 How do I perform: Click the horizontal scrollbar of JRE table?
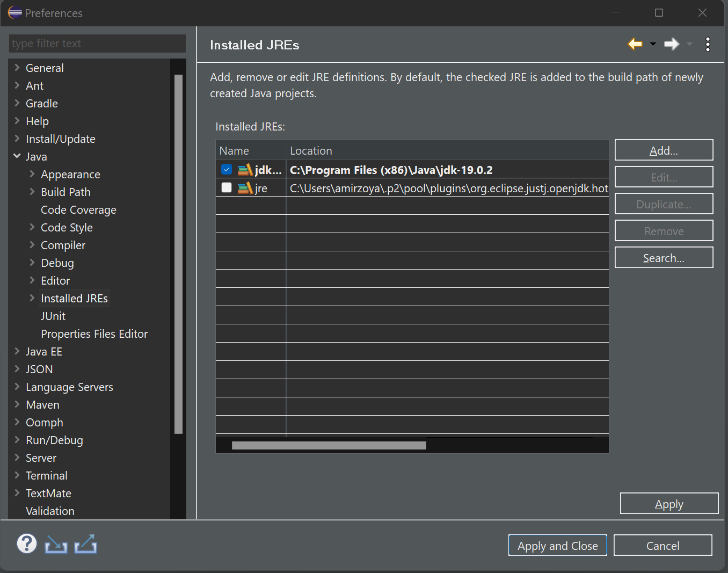point(329,446)
